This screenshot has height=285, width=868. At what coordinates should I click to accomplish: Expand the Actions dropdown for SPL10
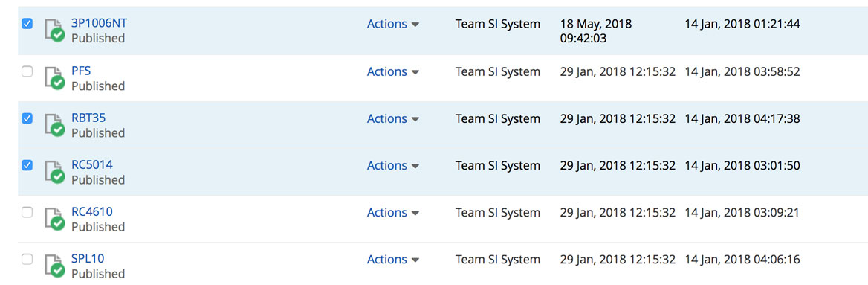click(393, 260)
